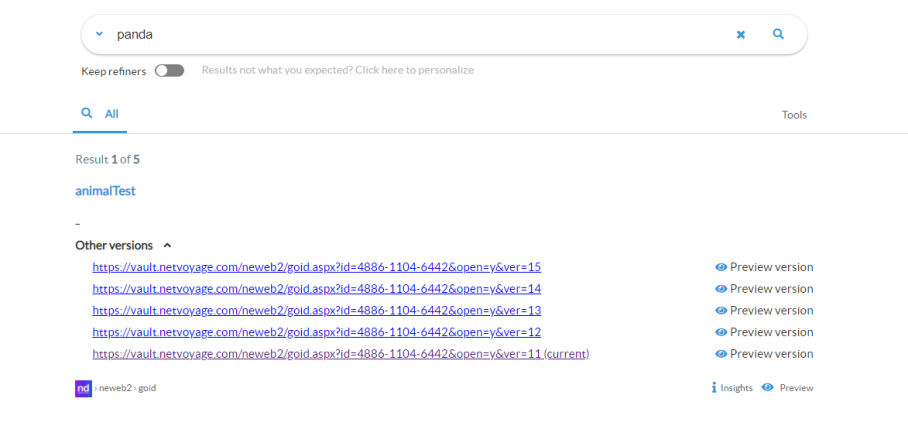Open the version 12 document link
Screen dimensions: 908x426
coord(316,332)
